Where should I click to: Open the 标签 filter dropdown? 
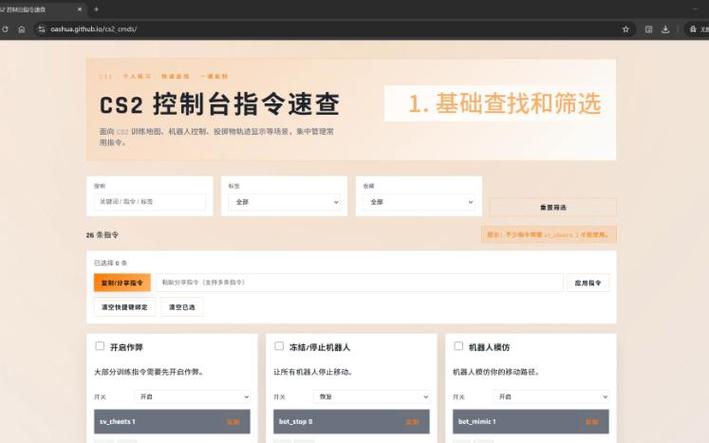pyautogui.click(x=284, y=202)
